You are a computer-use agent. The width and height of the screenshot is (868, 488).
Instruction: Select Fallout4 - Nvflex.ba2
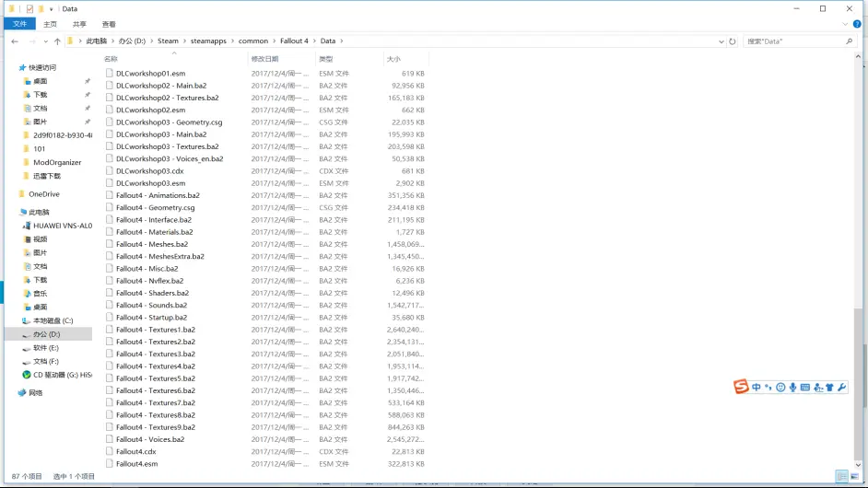tap(149, 281)
